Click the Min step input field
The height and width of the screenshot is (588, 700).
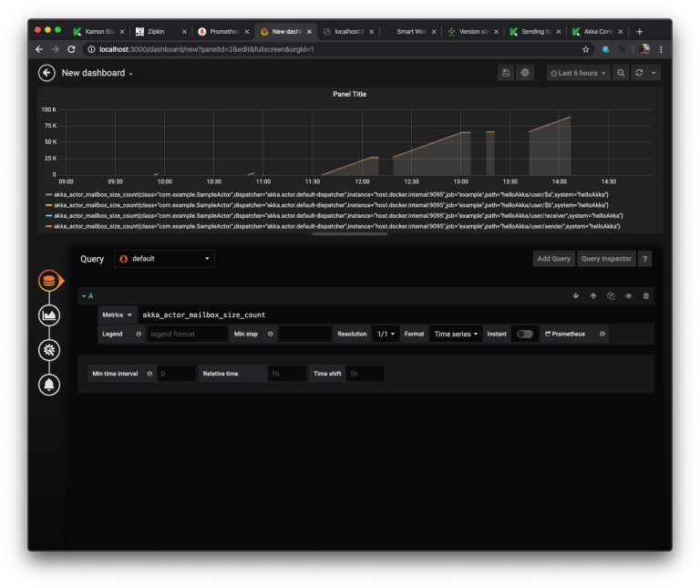click(x=305, y=334)
